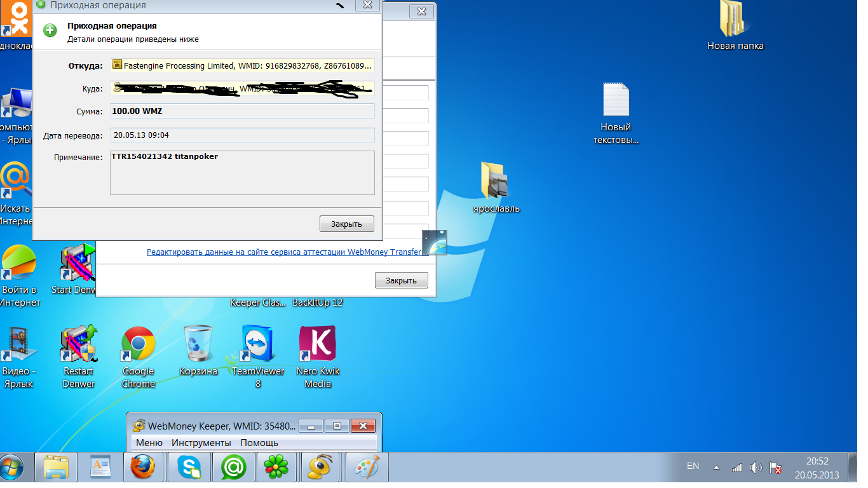Click the EN language indicator
The height and width of the screenshot is (488, 868).
coord(693,466)
